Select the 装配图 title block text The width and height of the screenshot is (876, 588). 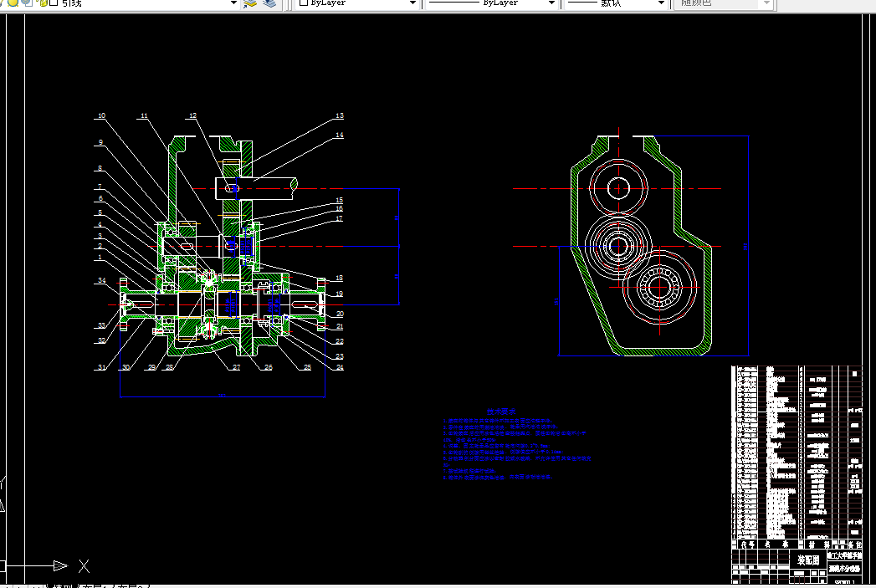(808, 560)
